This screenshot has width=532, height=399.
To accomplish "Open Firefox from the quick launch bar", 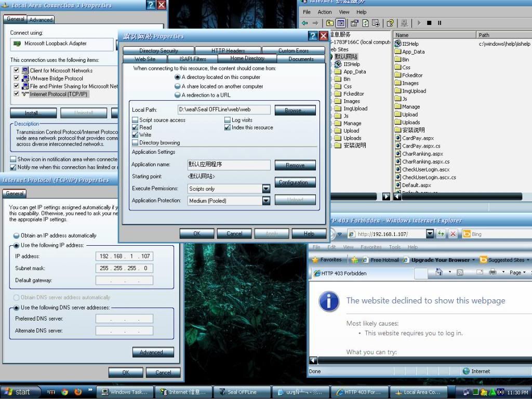I will click(78, 392).
